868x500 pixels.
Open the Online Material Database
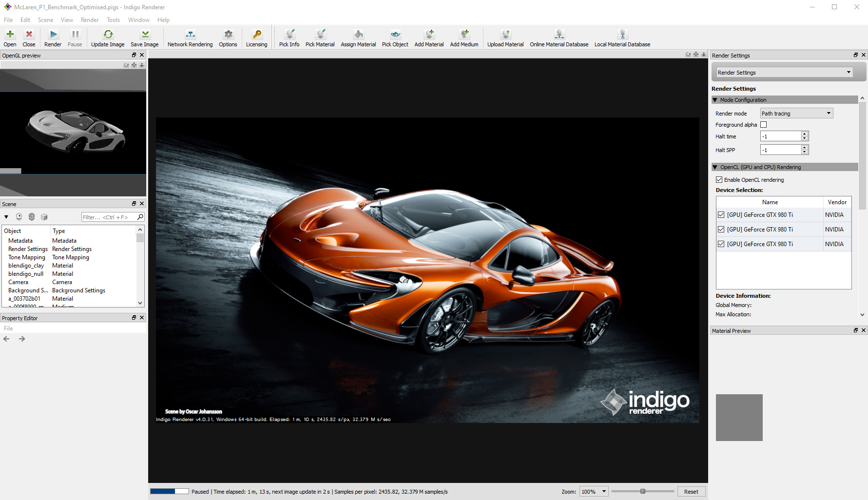pyautogui.click(x=559, y=38)
